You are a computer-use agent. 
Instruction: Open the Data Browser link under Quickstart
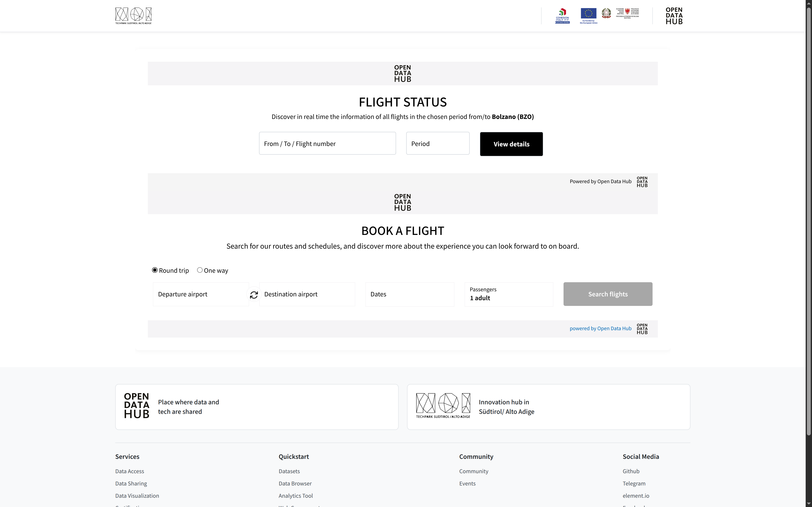(x=295, y=483)
